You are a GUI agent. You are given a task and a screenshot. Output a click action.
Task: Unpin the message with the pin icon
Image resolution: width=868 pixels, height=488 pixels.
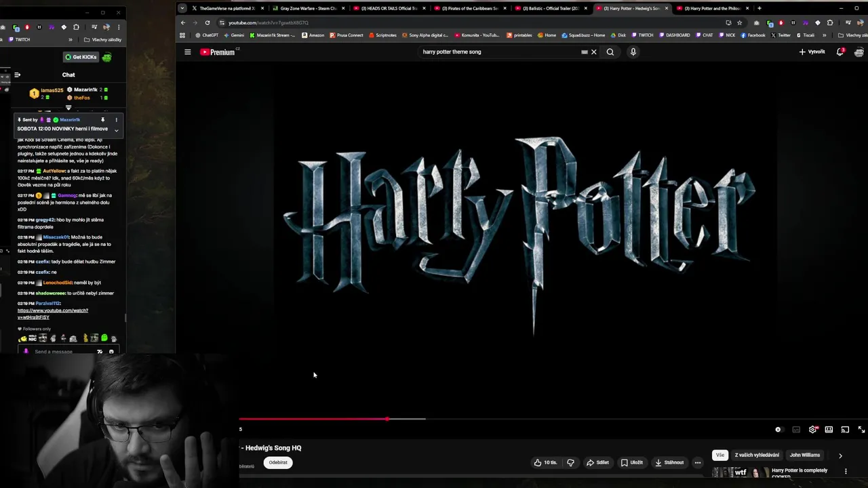point(102,120)
